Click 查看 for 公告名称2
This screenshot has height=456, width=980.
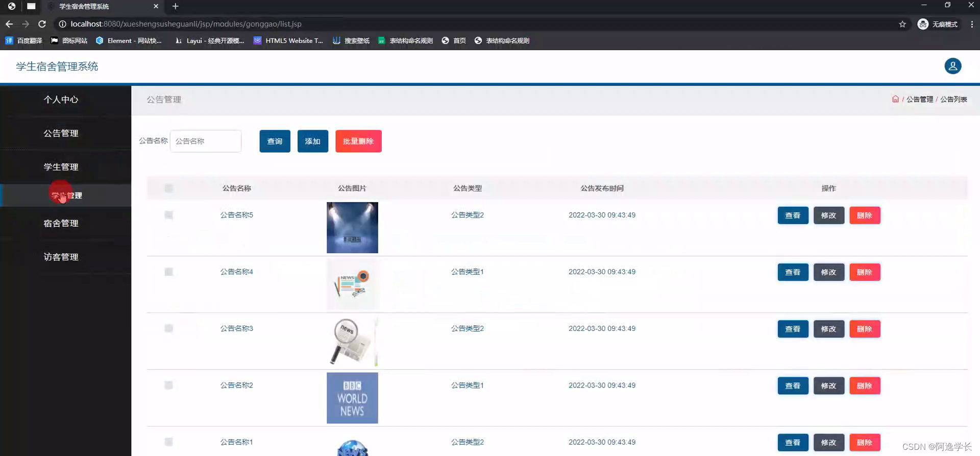[x=793, y=386]
